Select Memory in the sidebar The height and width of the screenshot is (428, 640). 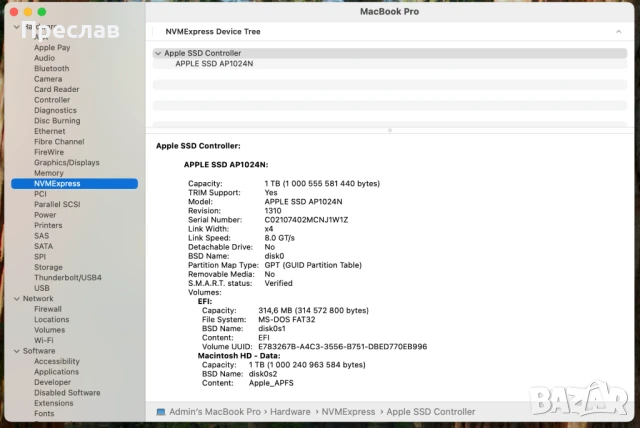pos(49,173)
